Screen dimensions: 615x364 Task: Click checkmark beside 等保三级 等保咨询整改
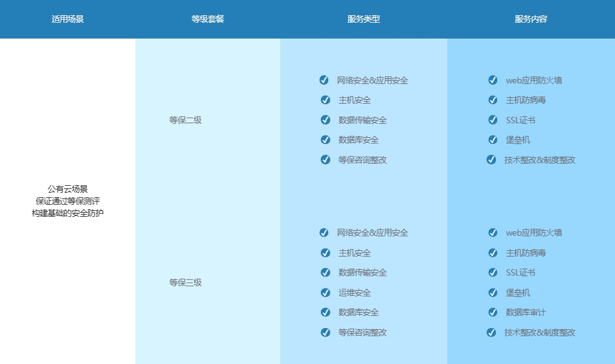325,332
